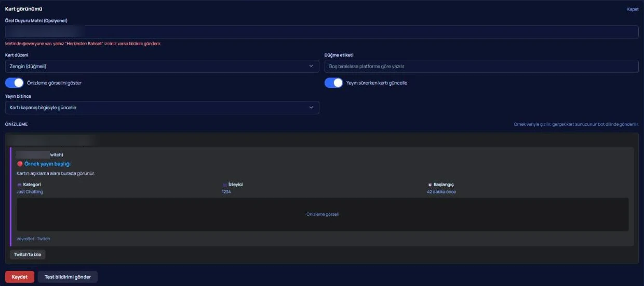Click Test bildirimi gönder button
Screen dimensions: 644x286
68,277
